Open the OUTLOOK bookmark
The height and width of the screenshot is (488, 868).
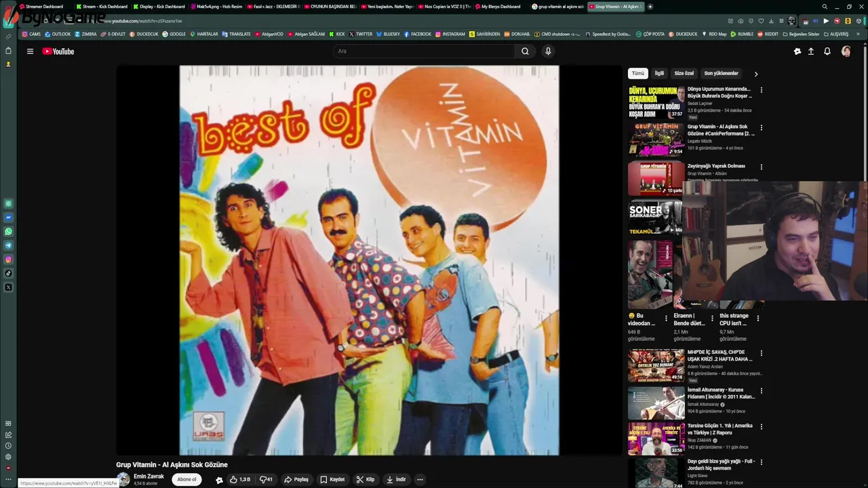pos(57,34)
